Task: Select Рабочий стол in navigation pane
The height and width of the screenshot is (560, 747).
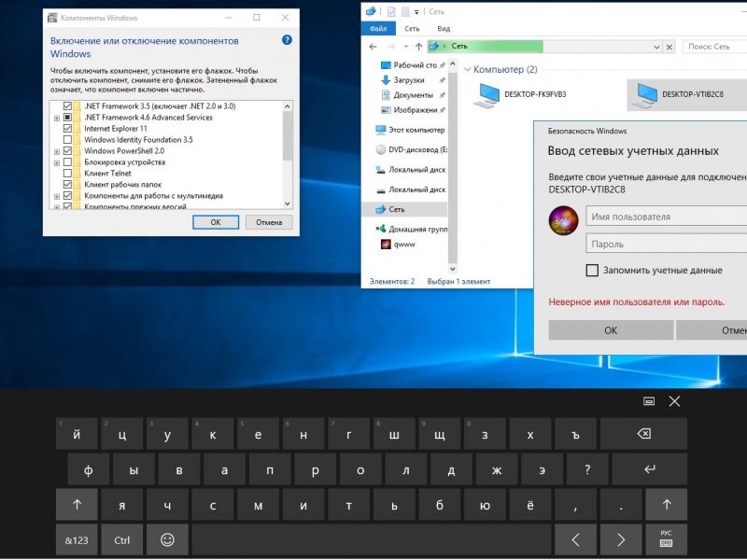Action: point(412,65)
